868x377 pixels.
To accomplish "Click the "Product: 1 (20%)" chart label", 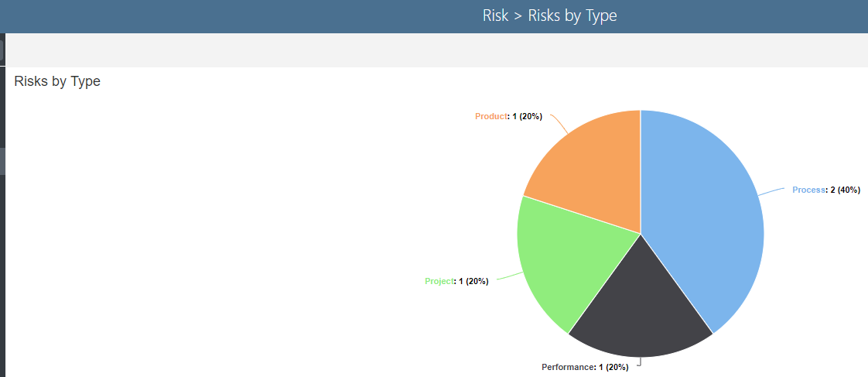I will 508,116.
